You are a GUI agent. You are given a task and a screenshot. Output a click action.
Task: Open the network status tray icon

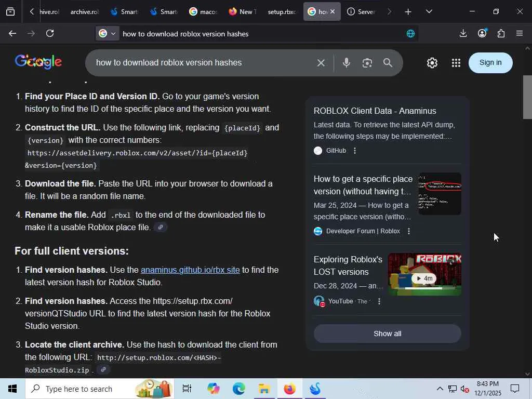coord(453,389)
